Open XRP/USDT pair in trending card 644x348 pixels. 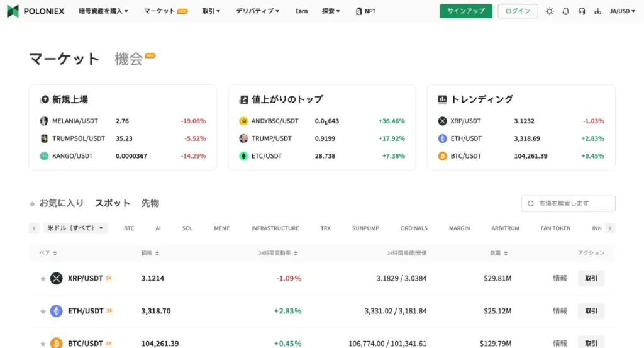point(465,121)
